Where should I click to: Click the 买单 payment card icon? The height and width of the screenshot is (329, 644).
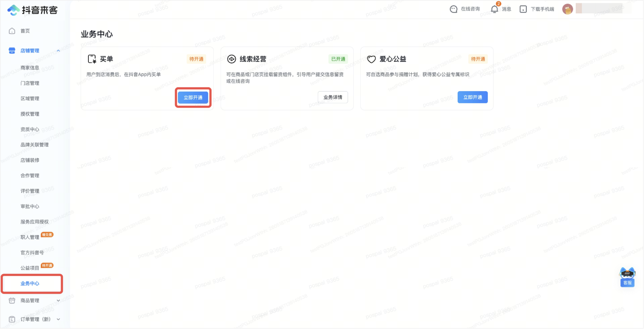pyautogui.click(x=92, y=59)
